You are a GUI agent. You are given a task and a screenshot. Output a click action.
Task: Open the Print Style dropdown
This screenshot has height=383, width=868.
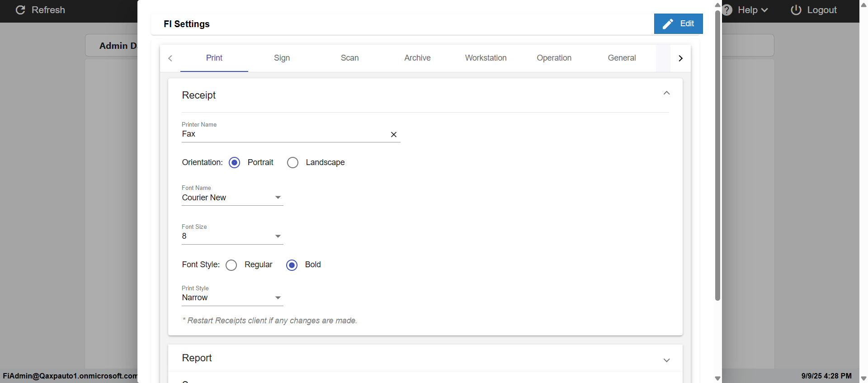point(232,298)
